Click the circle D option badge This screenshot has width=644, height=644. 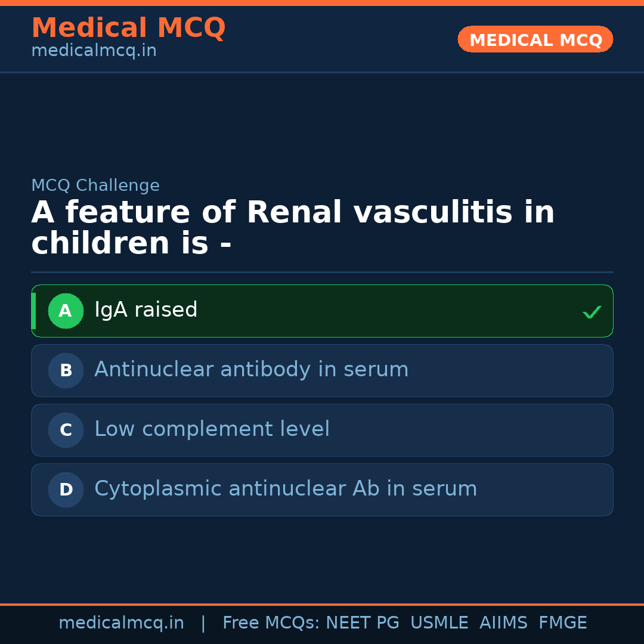tap(66, 490)
